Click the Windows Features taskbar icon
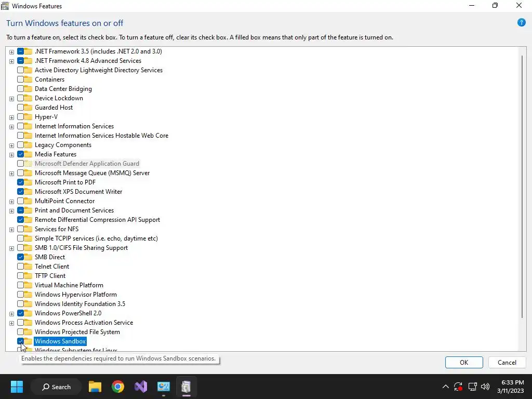The width and height of the screenshot is (532, 399). tap(186, 387)
